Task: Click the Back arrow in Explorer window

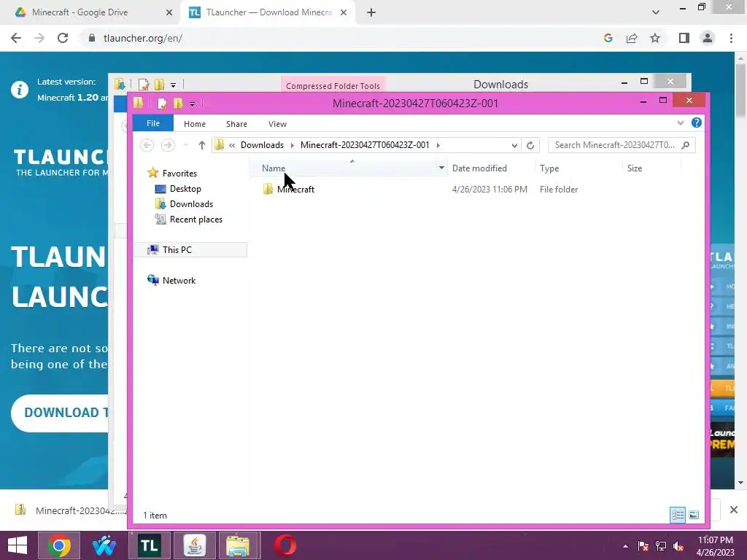Action: pyautogui.click(x=147, y=145)
